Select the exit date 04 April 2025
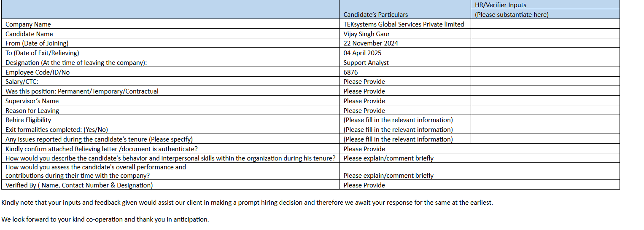Viewport: 644px width, 230px height. coord(362,53)
